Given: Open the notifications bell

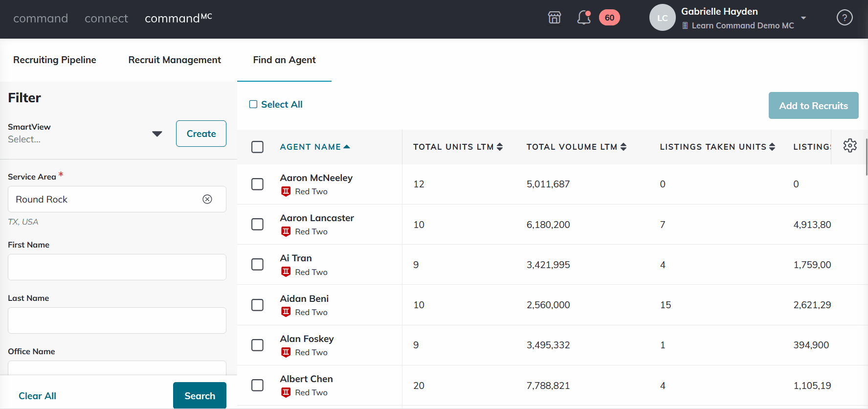Looking at the screenshot, I should pos(583,18).
